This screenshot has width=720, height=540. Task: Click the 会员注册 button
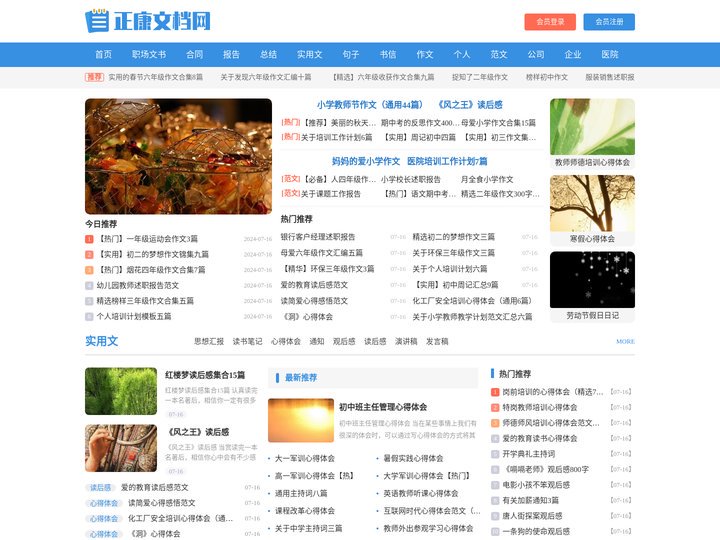tap(609, 22)
